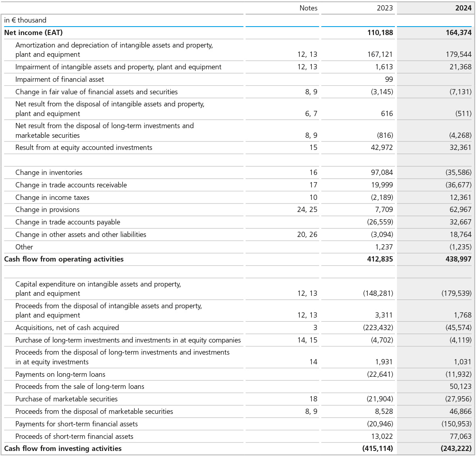
Task: Select the 'in € thousand' unit label
Action: 25,20
